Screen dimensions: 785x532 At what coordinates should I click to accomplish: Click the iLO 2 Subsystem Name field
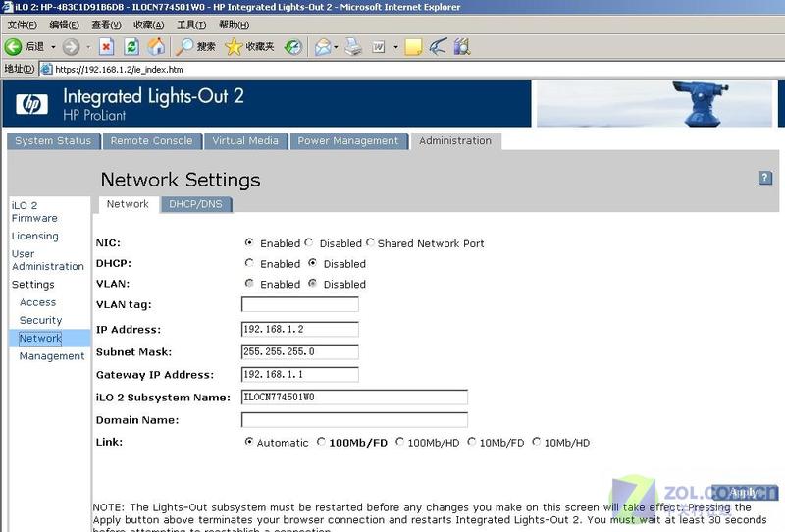[354, 397]
